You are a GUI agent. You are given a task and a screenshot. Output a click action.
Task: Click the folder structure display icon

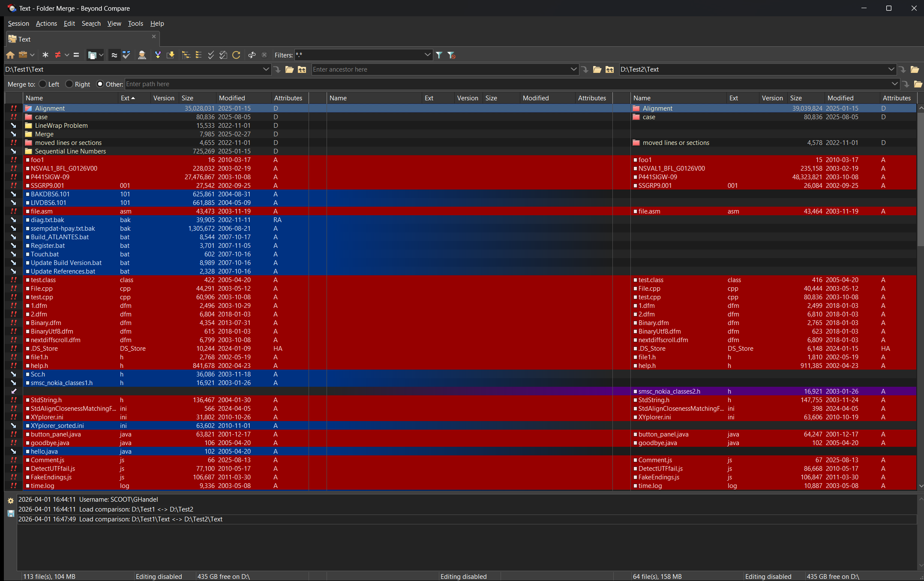(92, 55)
